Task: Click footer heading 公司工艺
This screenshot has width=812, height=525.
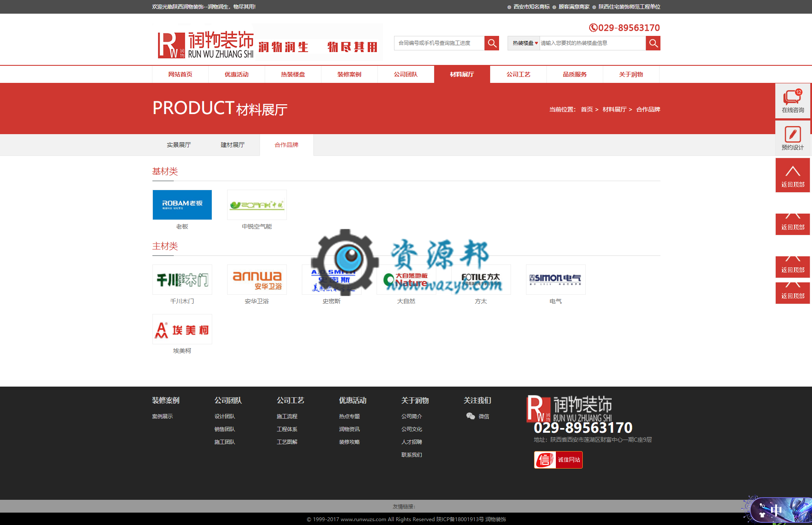Action: click(x=291, y=400)
